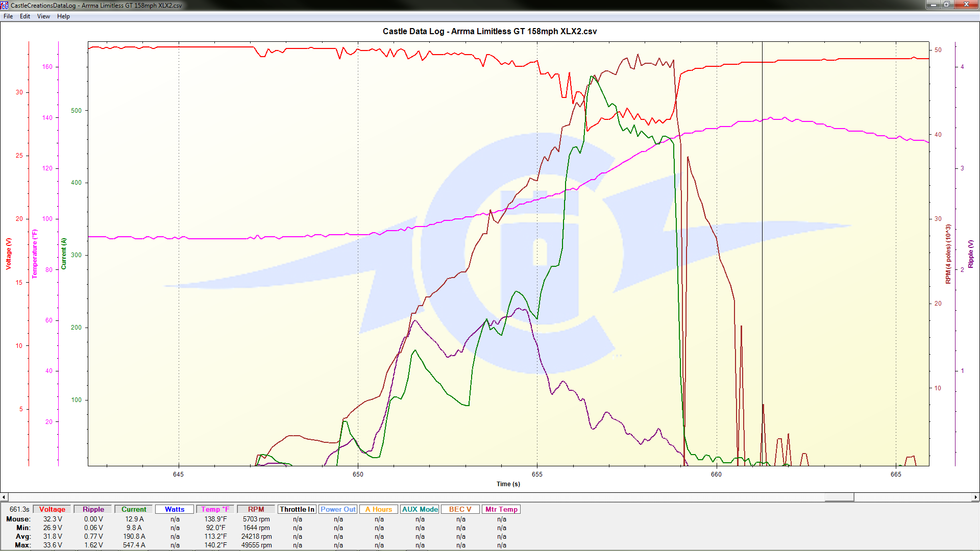Toggle the Ripple series button
The image size is (980, 551).
pos(93,509)
